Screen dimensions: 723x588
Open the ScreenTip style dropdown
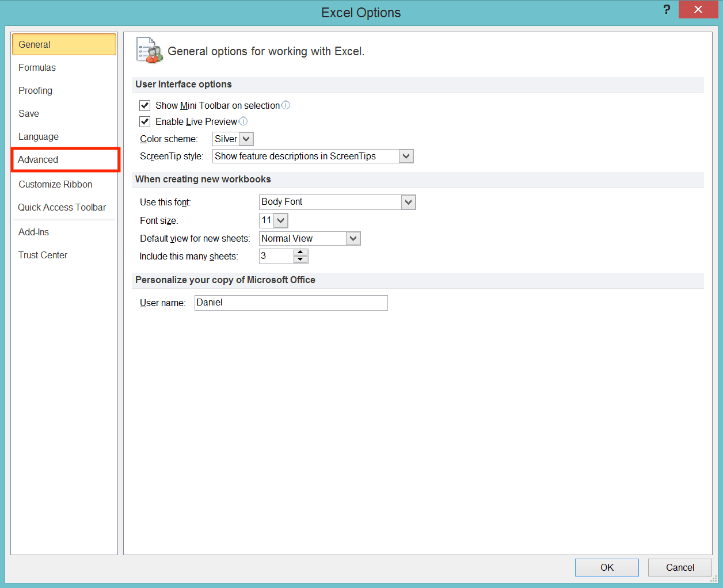pos(406,156)
